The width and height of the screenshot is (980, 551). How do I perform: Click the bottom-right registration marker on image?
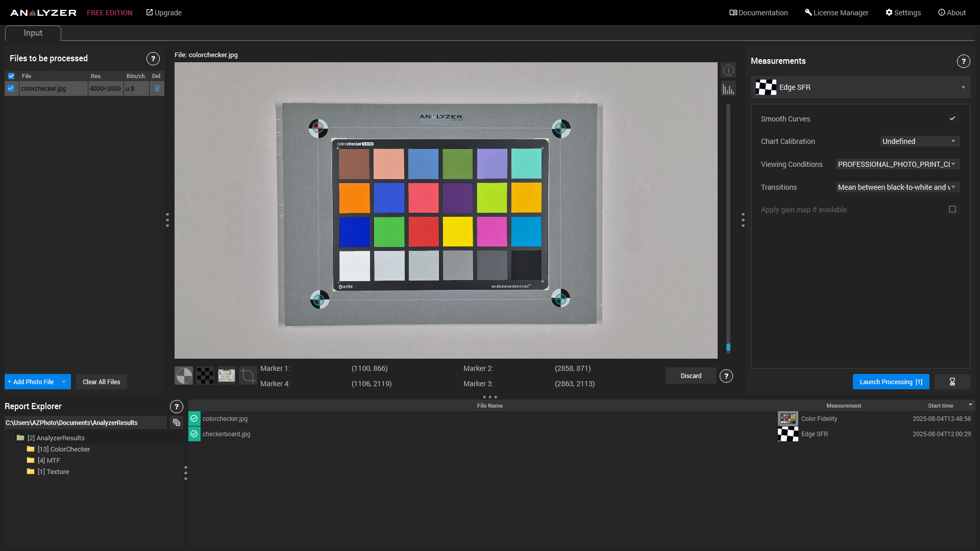coord(560,298)
